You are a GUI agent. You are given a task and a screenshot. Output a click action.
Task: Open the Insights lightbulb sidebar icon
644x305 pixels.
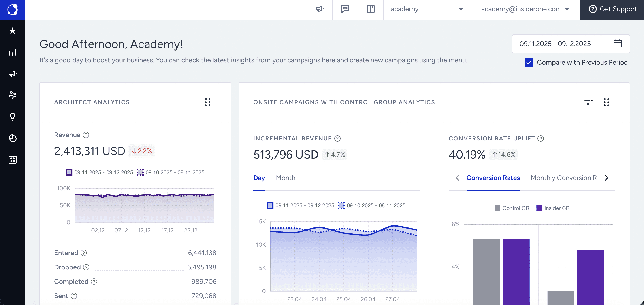(12, 117)
